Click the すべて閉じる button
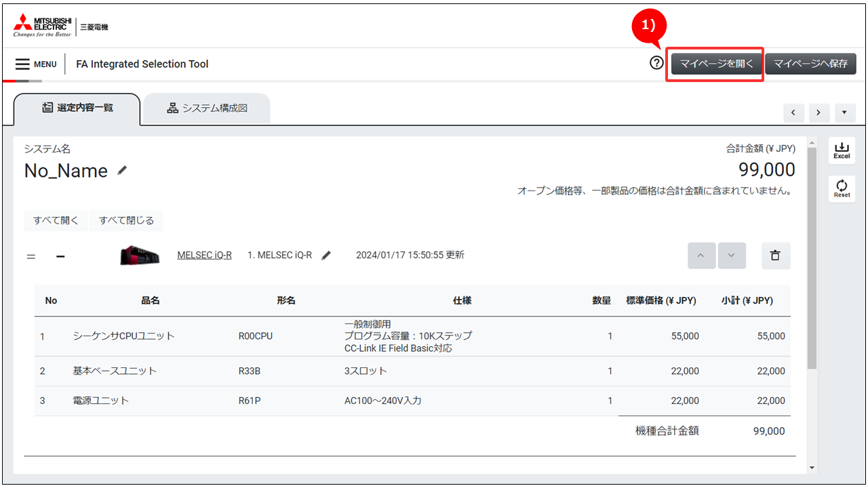 point(126,220)
